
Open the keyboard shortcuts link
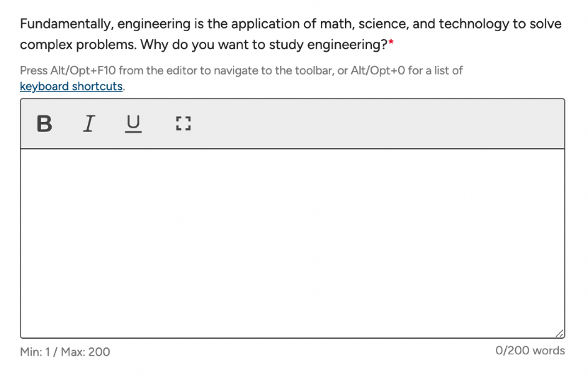72,86
